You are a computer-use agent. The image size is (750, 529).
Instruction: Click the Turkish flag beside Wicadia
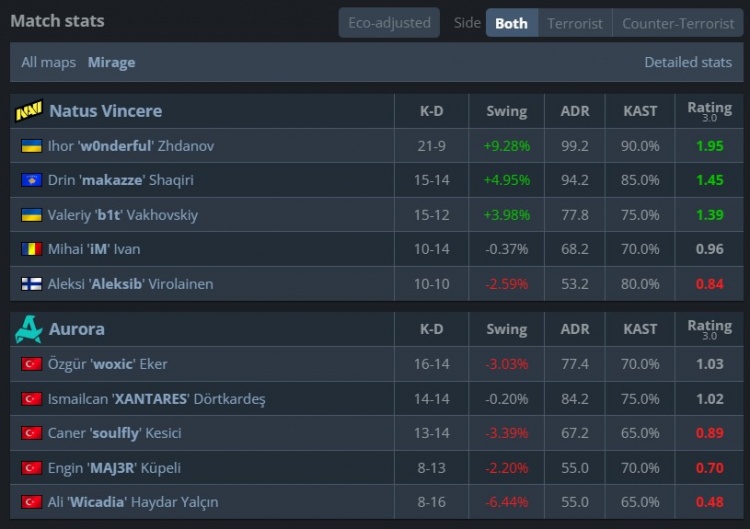(31, 502)
